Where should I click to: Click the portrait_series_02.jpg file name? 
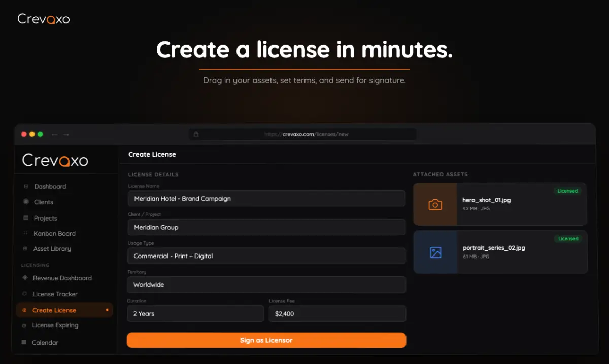coord(494,248)
